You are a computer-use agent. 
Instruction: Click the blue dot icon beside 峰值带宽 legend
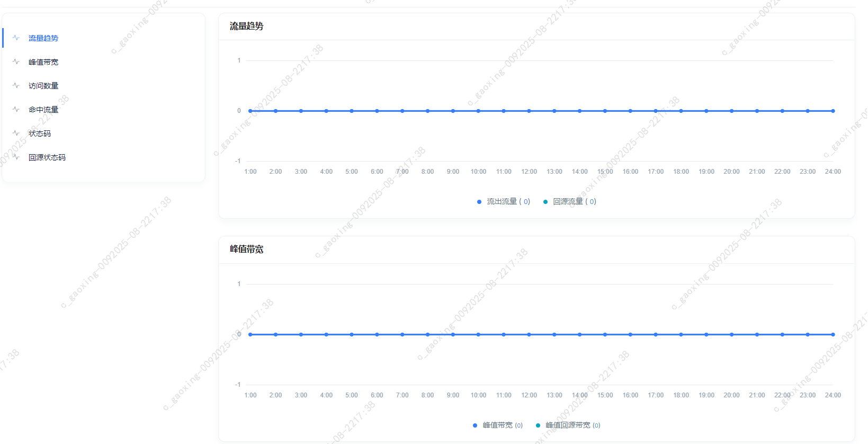click(474, 425)
